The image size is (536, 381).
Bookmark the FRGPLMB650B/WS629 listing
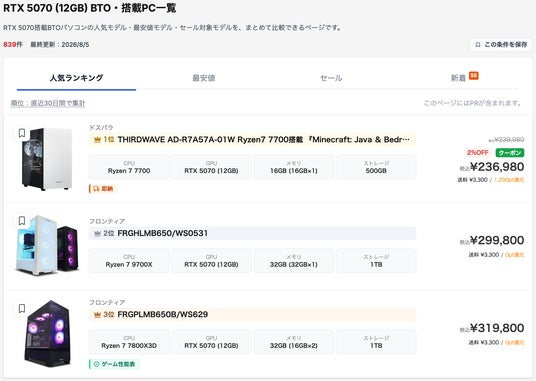[22, 309]
